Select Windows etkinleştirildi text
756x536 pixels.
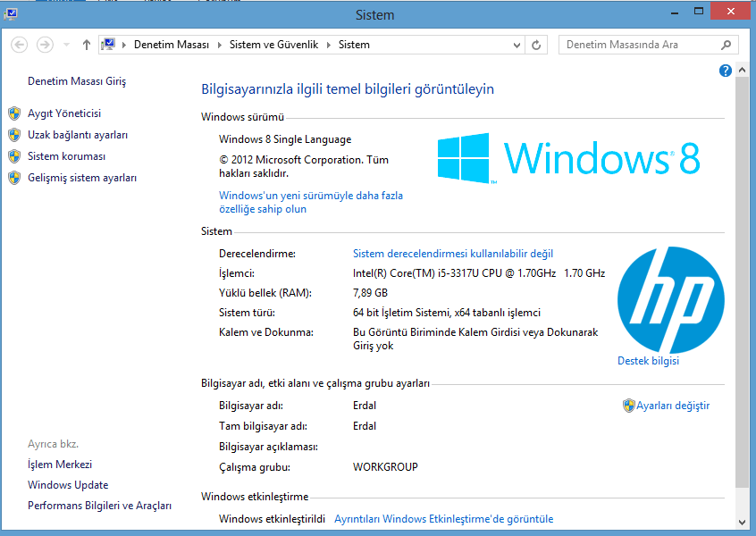click(x=272, y=519)
